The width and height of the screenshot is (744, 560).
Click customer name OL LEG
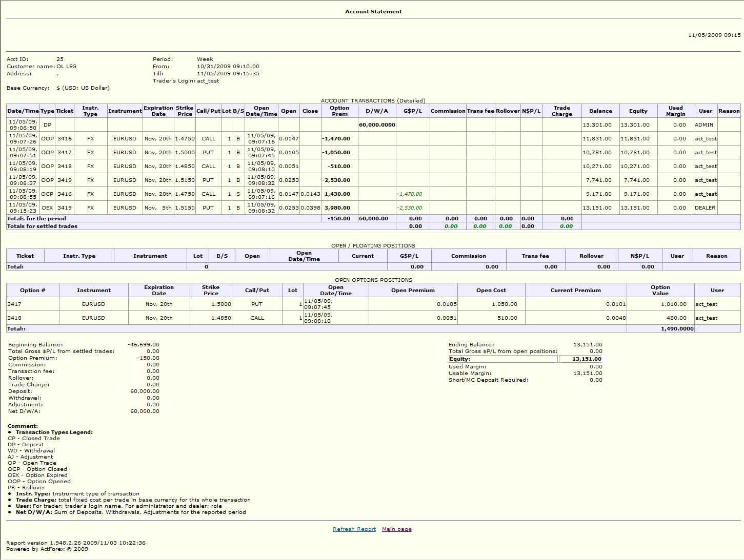coord(67,67)
